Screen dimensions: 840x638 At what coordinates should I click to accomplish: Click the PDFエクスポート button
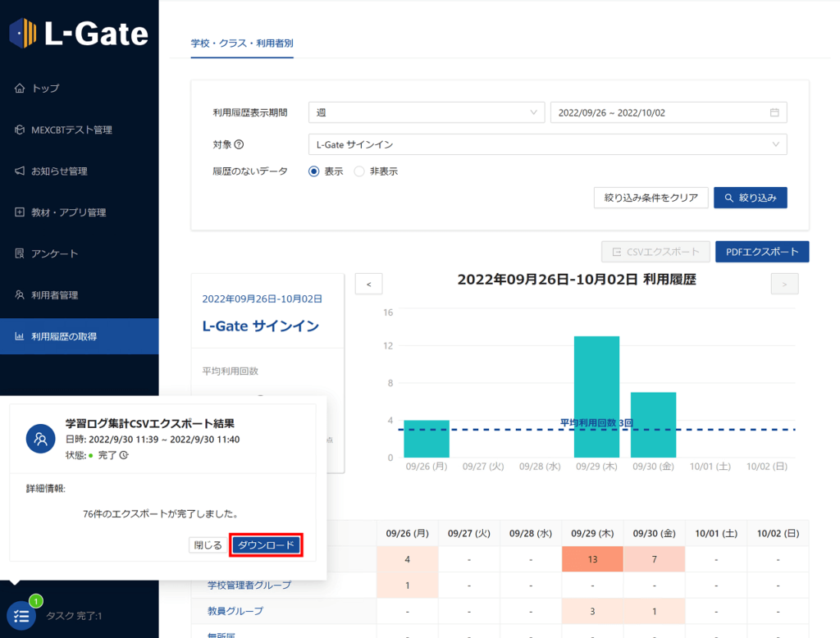click(762, 252)
